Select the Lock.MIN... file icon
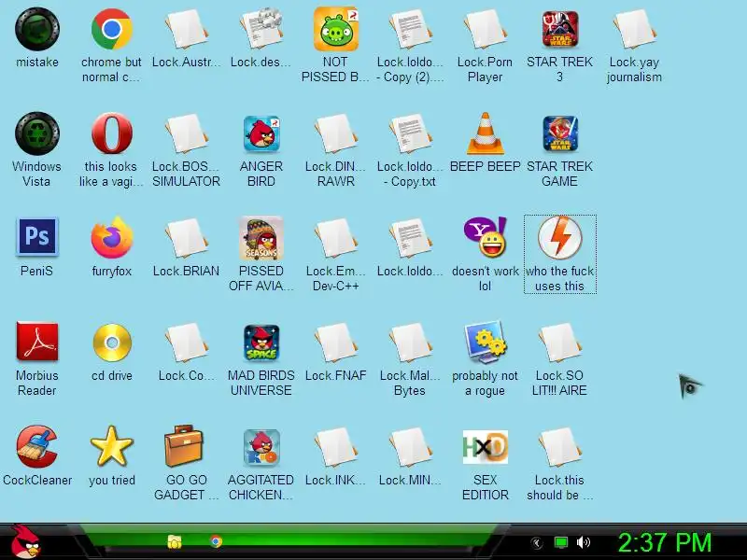Viewport: 747px width, 560px height. [410, 448]
